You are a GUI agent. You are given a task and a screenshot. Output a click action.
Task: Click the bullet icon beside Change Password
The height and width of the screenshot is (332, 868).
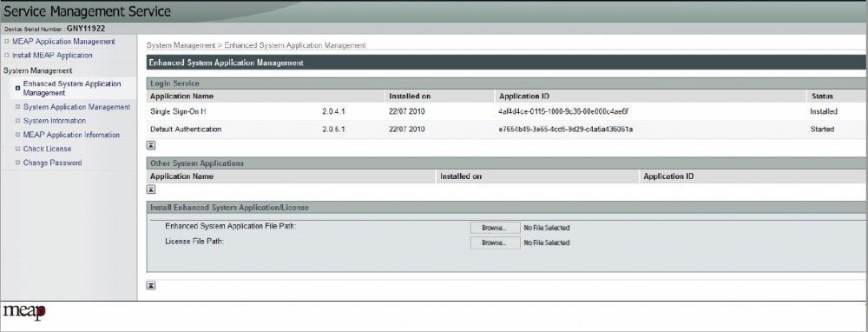[x=17, y=163]
